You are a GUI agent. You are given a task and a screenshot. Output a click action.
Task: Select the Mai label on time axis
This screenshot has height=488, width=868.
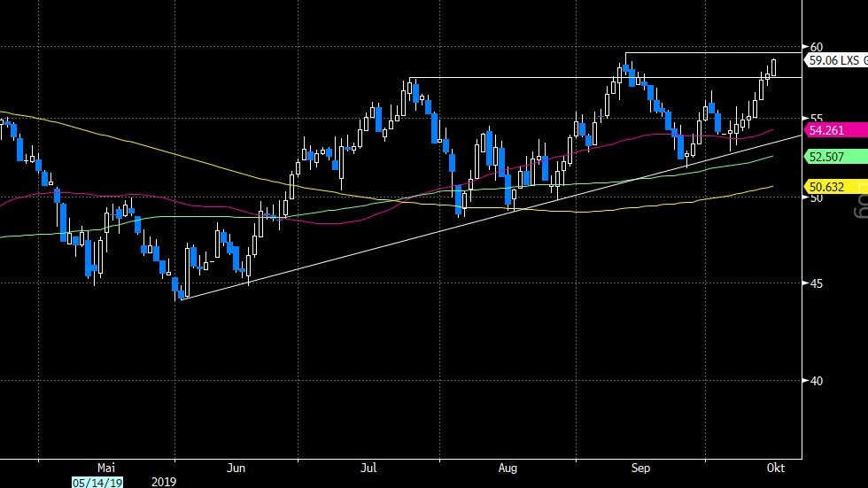click(106, 469)
